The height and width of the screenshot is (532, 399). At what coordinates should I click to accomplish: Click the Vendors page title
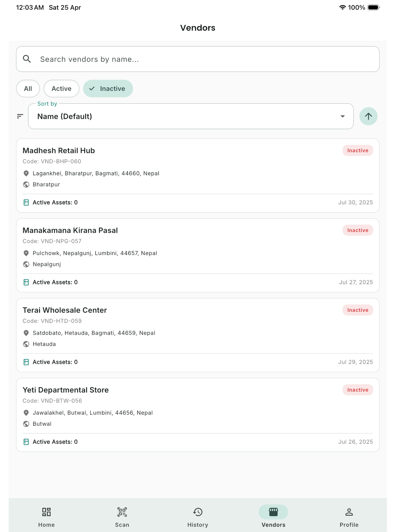coord(198,28)
